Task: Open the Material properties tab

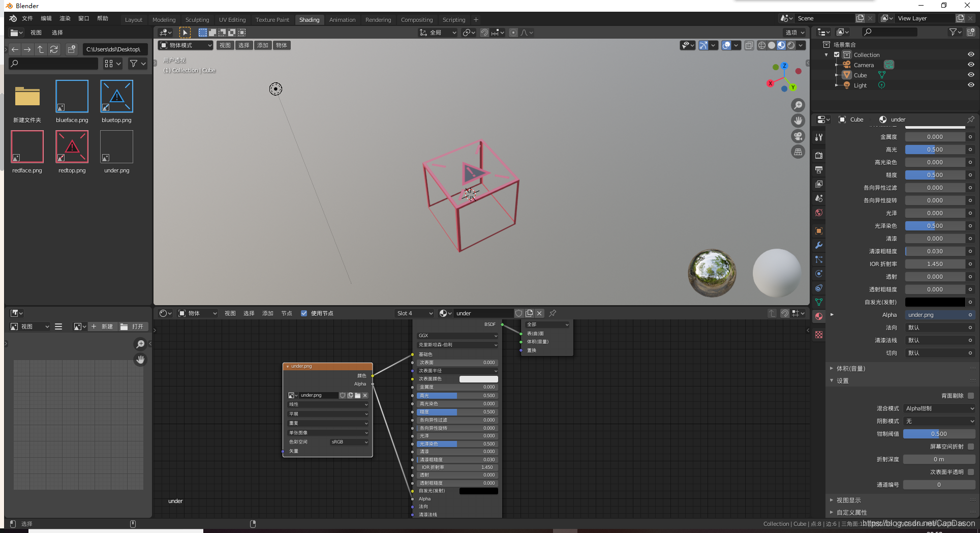Action: (x=819, y=316)
